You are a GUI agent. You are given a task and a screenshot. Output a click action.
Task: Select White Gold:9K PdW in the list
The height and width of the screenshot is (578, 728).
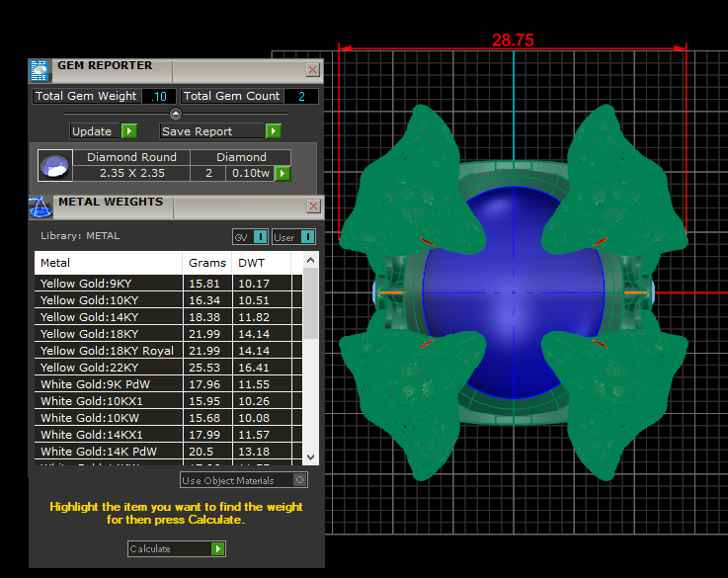109,384
